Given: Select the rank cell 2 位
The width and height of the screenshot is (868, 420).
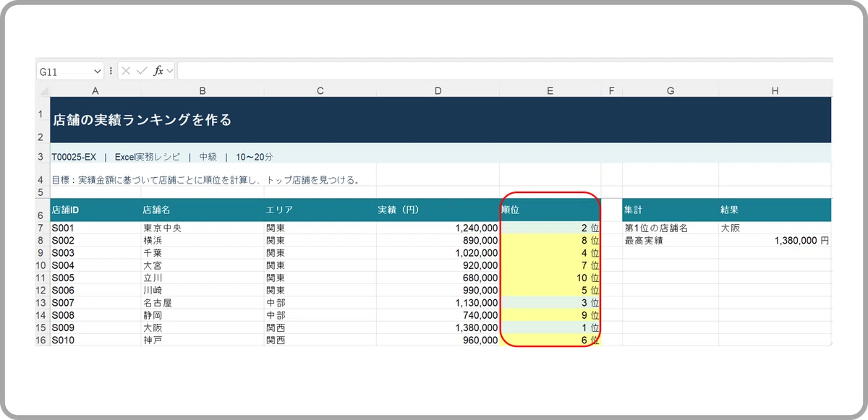Looking at the screenshot, I should pos(550,228).
